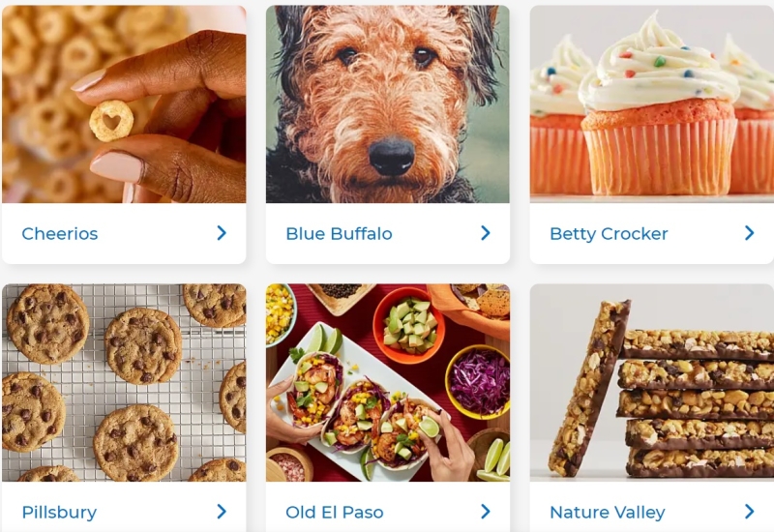The height and width of the screenshot is (532, 774).
Task: Select the Blue Buffalo dog photo
Action: point(388,104)
